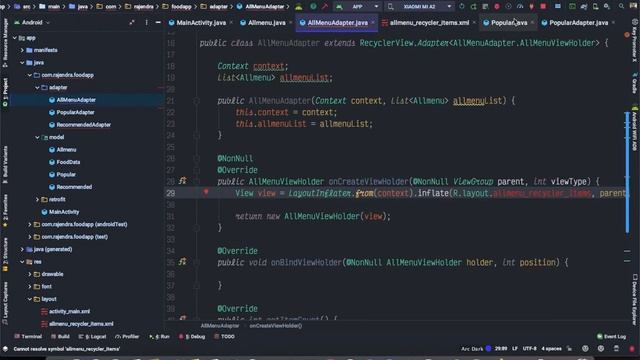Expand the java (generated) folder
This screenshot has width=640, height=360.
[22, 249]
